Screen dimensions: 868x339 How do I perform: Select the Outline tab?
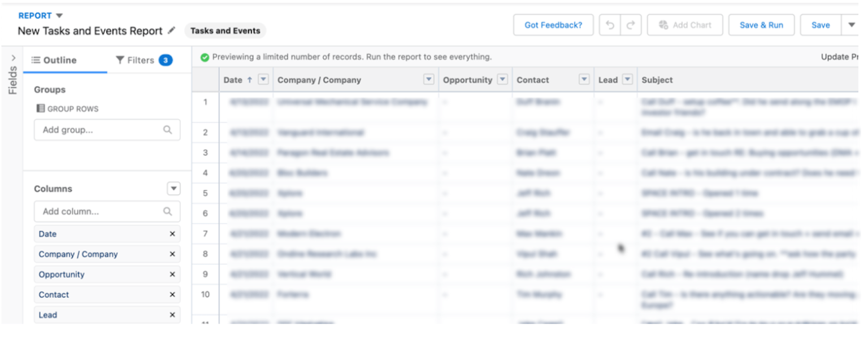coord(59,60)
